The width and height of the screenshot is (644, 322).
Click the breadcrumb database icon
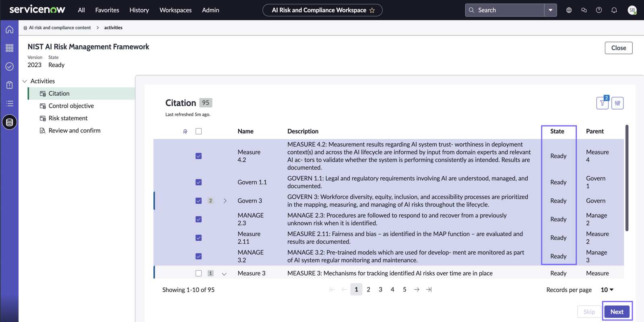(x=25, y=28)
